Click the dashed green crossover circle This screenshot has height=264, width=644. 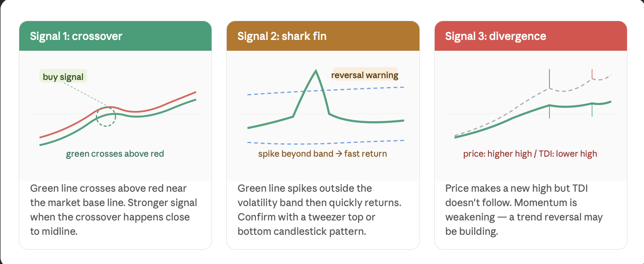pos(106,117)
